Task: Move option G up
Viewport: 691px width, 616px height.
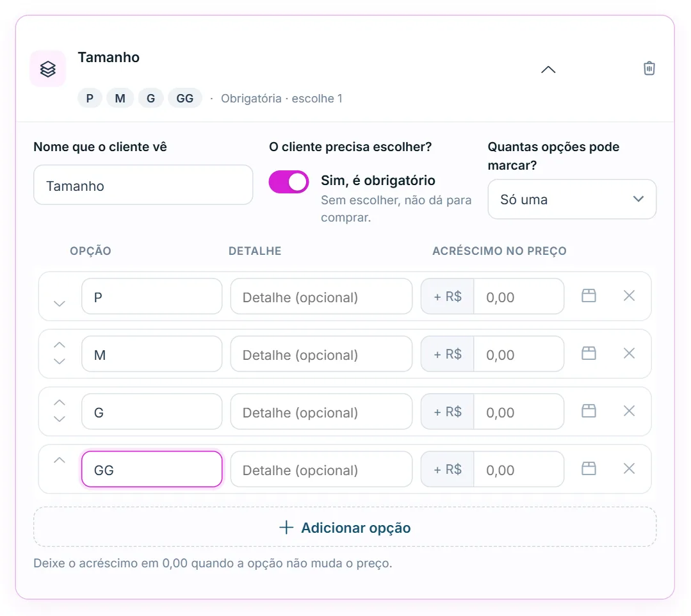Action: (60, 403)
